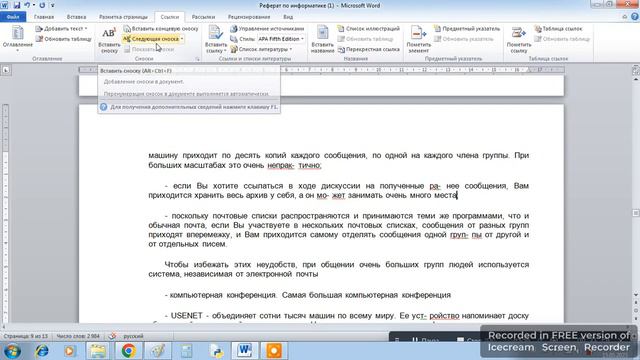The width and height of the screenshot is (640, 360).
Task: Open Google Chrome from the taskbar
Action: pos(128,351)
